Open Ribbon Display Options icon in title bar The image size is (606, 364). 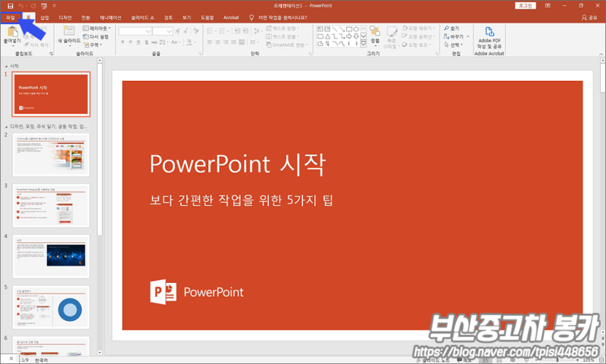(548, 6)
